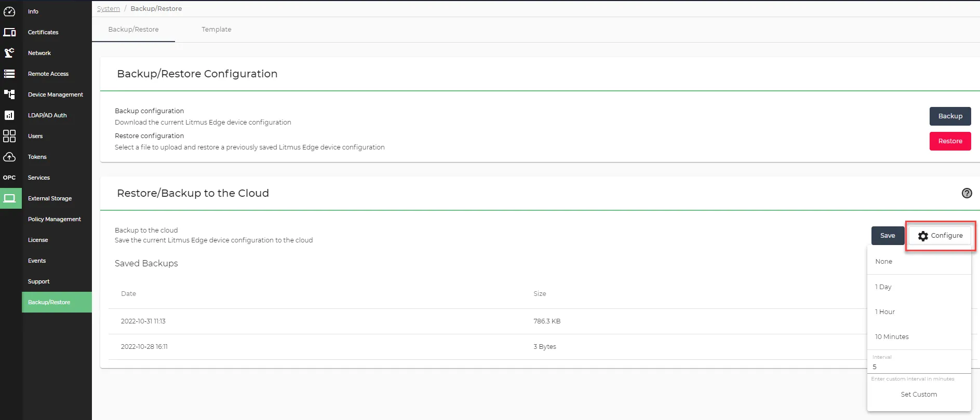Open the Configure backup schedule button
Image resolution: width=980 pixels, height=420 pixels.
click(x=940, y=236)
